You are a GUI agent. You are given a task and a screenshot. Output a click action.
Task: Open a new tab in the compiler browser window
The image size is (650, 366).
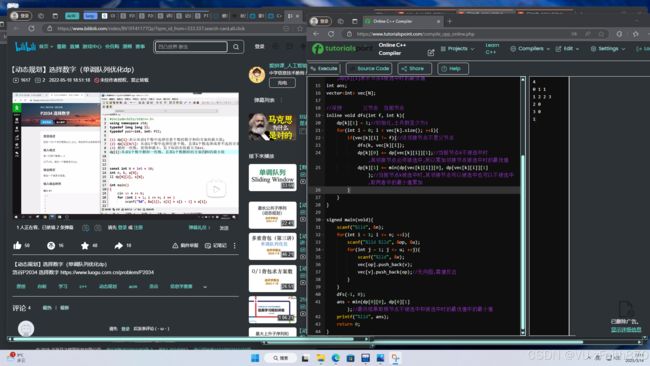pos(450,21)
